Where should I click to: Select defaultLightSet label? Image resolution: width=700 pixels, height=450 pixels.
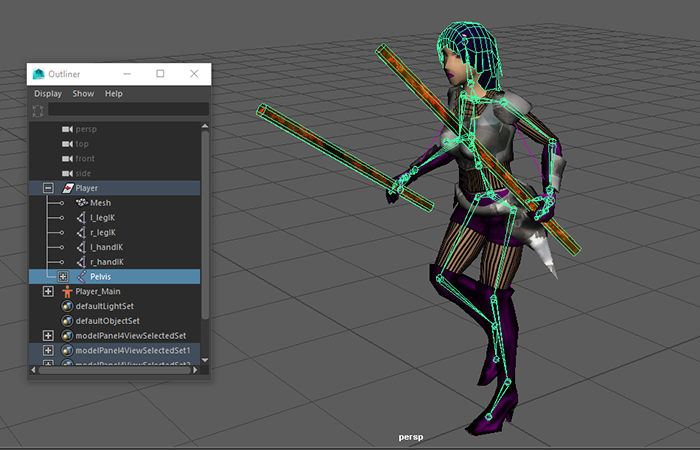[104, 306]
